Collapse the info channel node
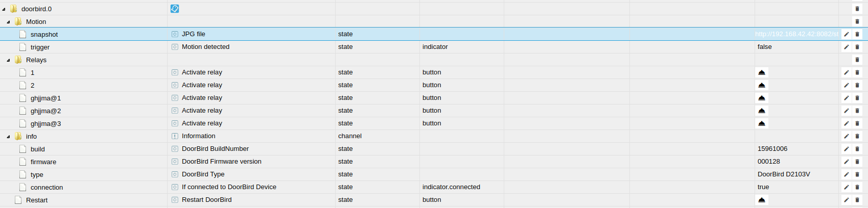Viewport: 868px width, 208px height. (8, 137)
